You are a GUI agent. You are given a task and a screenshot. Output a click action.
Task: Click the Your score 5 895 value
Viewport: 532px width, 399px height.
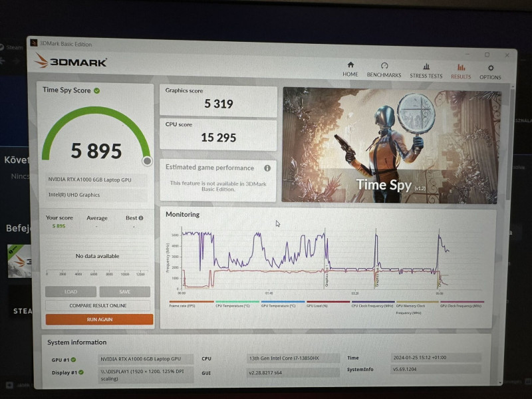(59, 226)
